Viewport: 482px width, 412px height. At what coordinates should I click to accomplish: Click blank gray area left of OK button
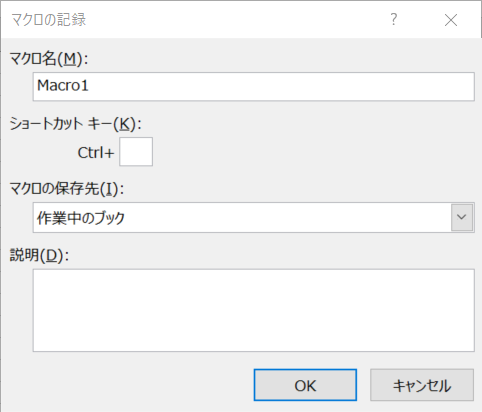tap(133, 385)
